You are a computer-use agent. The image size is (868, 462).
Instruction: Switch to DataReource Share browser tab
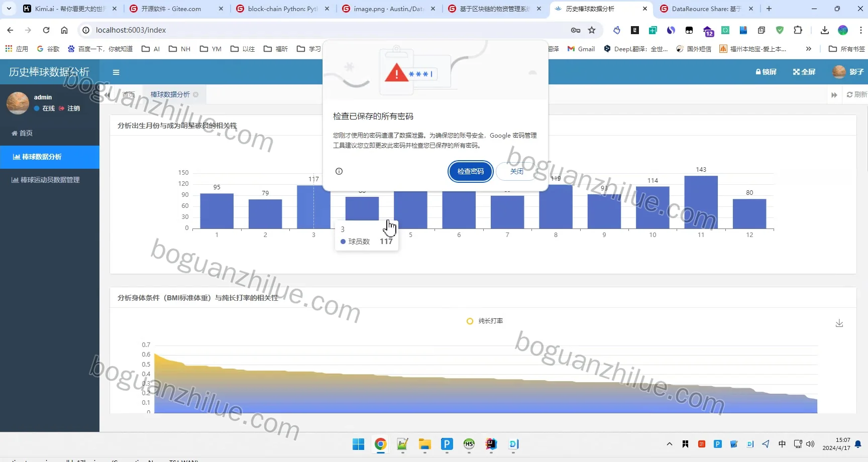click(707, 9)
